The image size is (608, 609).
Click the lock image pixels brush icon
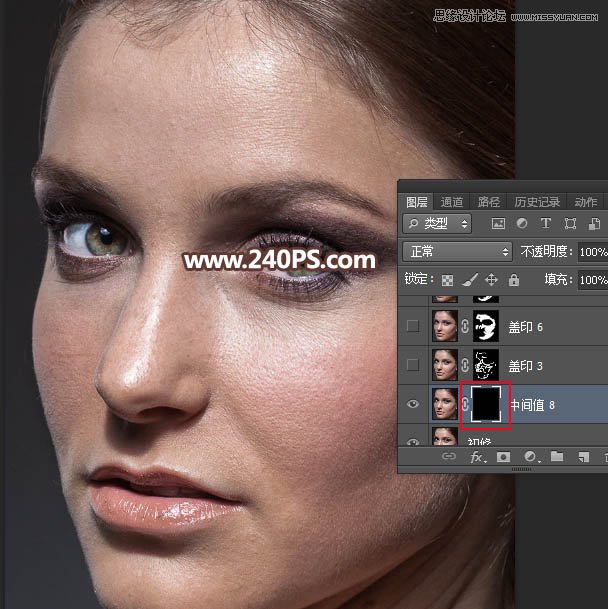point(469,281)
